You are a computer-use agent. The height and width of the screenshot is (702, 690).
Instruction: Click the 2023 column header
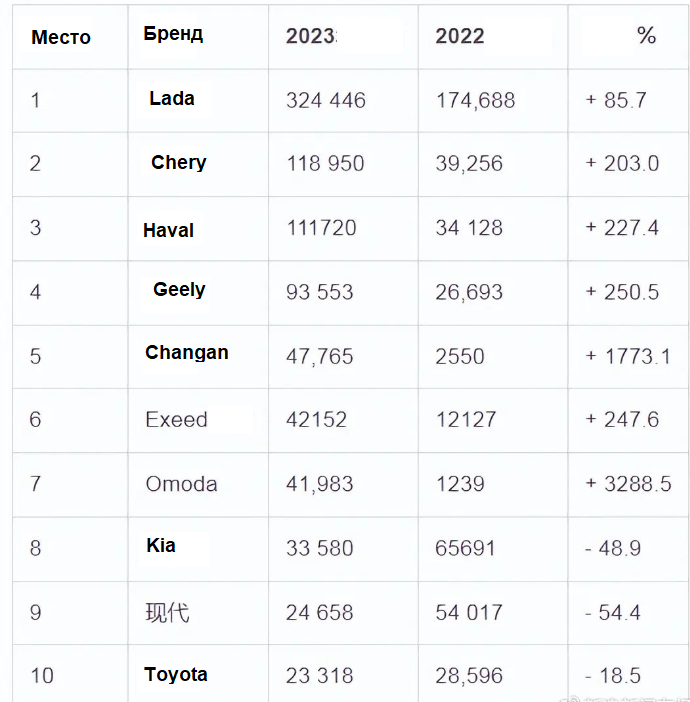click(311, 37)
